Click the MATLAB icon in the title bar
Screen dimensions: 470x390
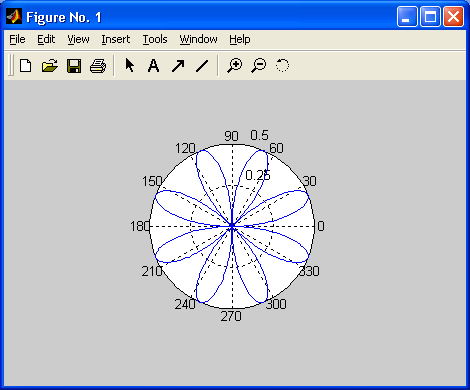(14, 16)
